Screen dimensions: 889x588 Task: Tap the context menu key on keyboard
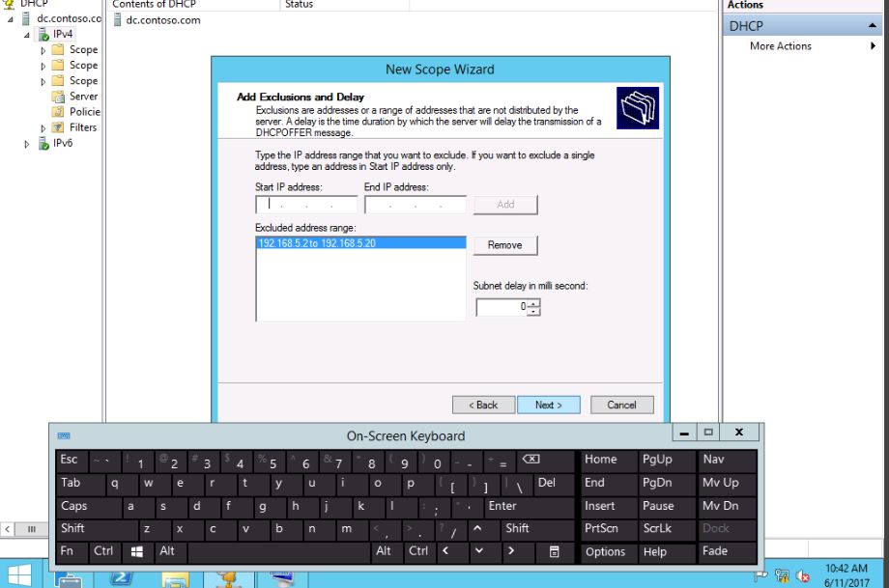(554, 551)
